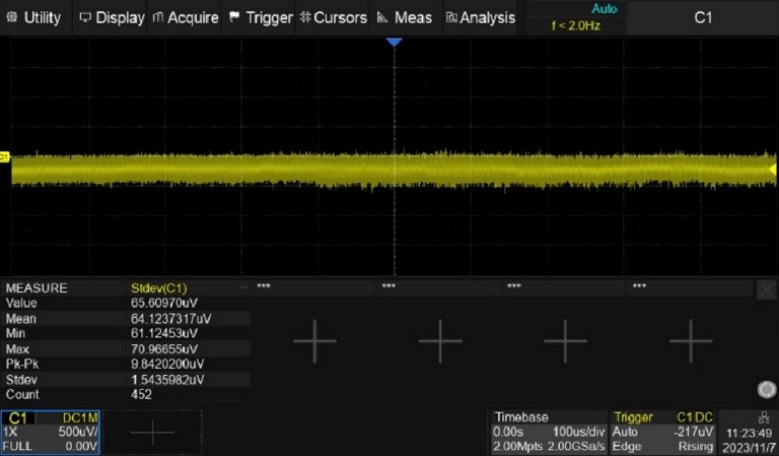Select the Stdev(C1) measurement header
Image resolution: width=779 pixels, height=456 pixels.
click(159, 288)
